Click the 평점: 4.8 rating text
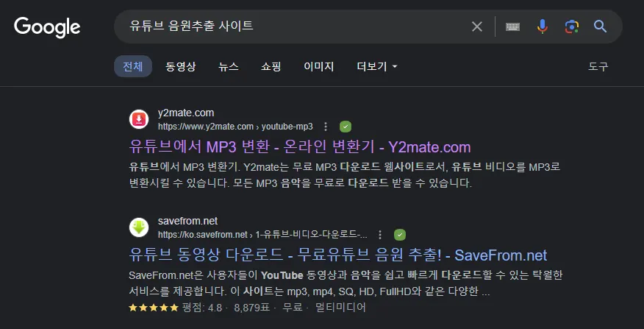The width and height of the screenshot is (644, 329). coord(201,307)
